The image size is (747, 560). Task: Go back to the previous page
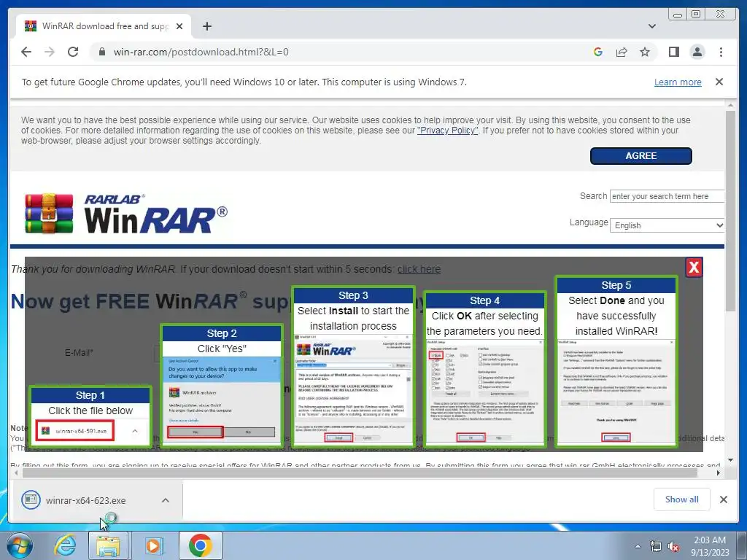coord(26,52)
